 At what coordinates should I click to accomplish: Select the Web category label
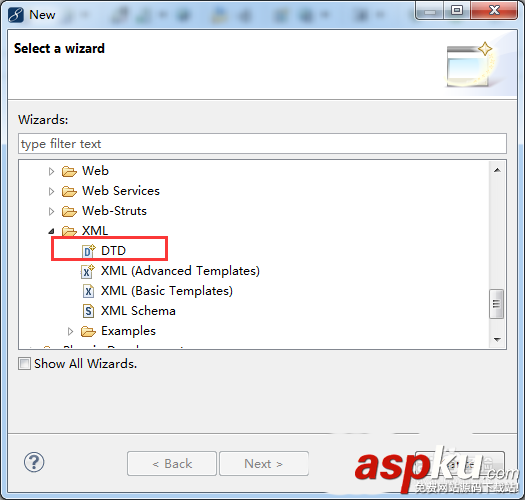[x=95, y=171]
